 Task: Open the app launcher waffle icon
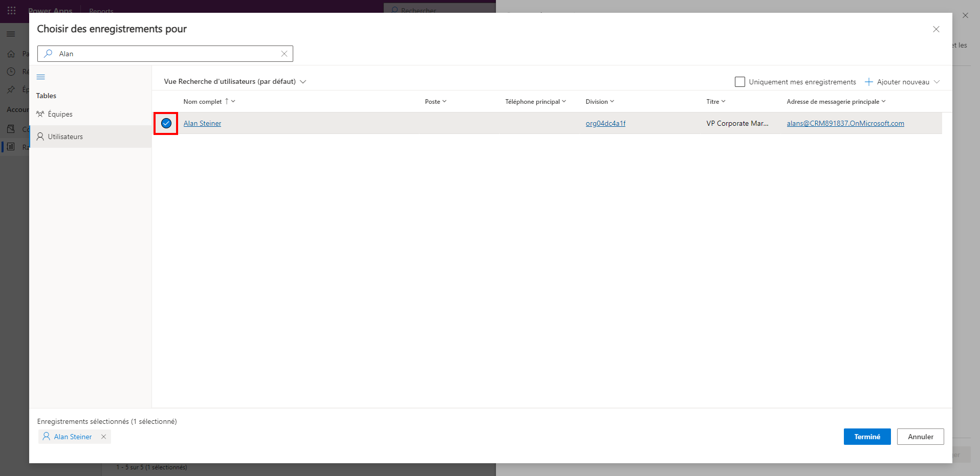pos(11,10)
